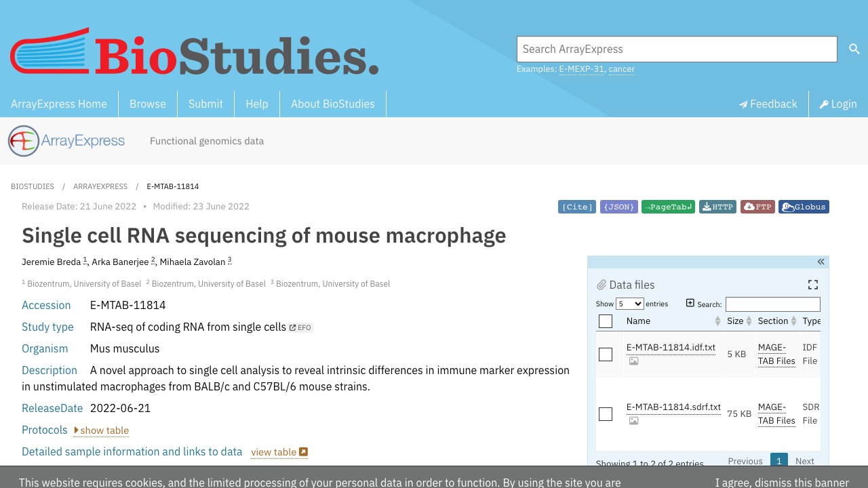Open the E-MTAB-11814.sdrf.txt file

click(x=673, y=407)
